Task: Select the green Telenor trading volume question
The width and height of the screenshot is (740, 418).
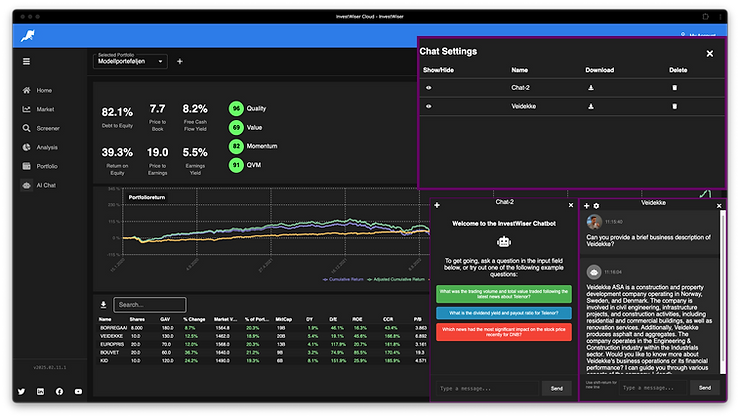Action: (x=504, y=294)
